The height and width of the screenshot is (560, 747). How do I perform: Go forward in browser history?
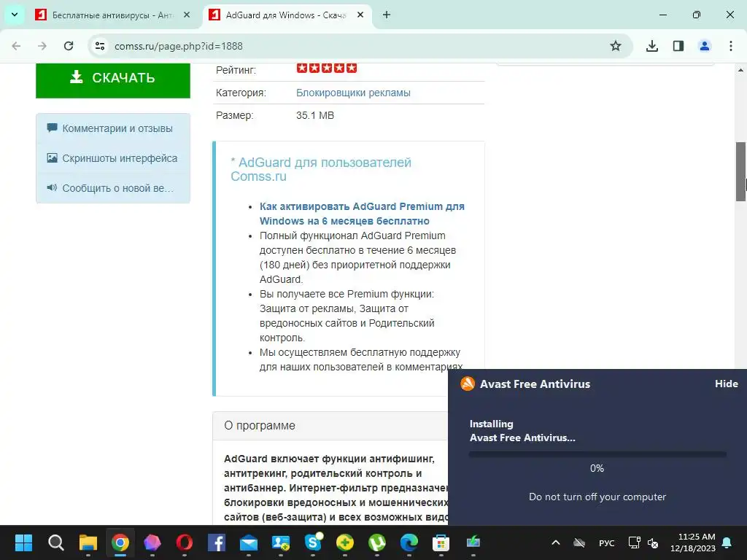pyautogui.click(x=42, y=46)
